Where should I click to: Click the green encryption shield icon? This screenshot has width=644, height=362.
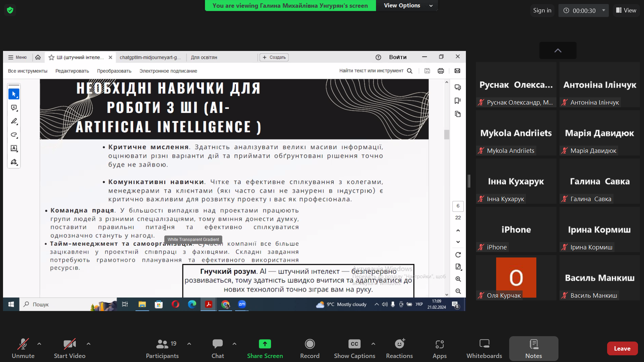click(x=10, y=10)
